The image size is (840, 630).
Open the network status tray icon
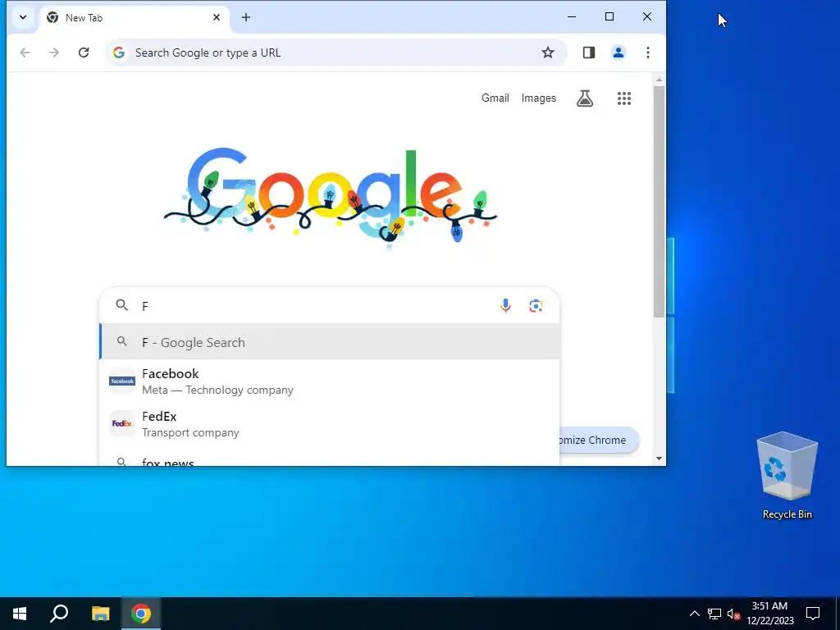(x=714, y=614)
